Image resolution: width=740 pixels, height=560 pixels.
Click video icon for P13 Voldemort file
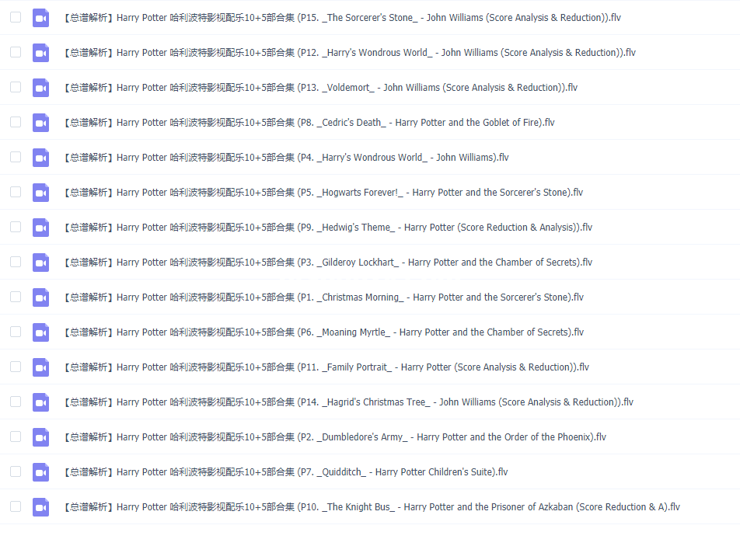click(x=40, y=88)
